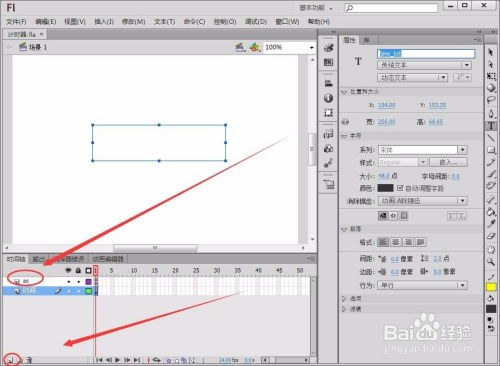
Task: Click the justify format button
Action: (x=421, y=242)
